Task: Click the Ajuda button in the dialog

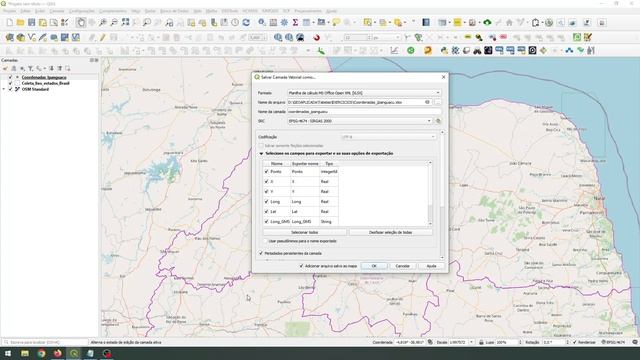Action: (431, 266)
